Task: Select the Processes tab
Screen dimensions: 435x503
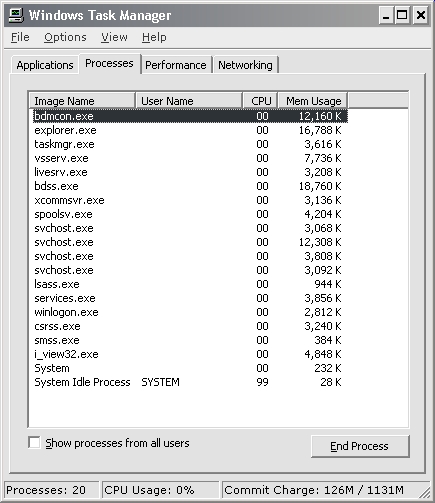Action: pyautogui.click(x=109, y=63)
